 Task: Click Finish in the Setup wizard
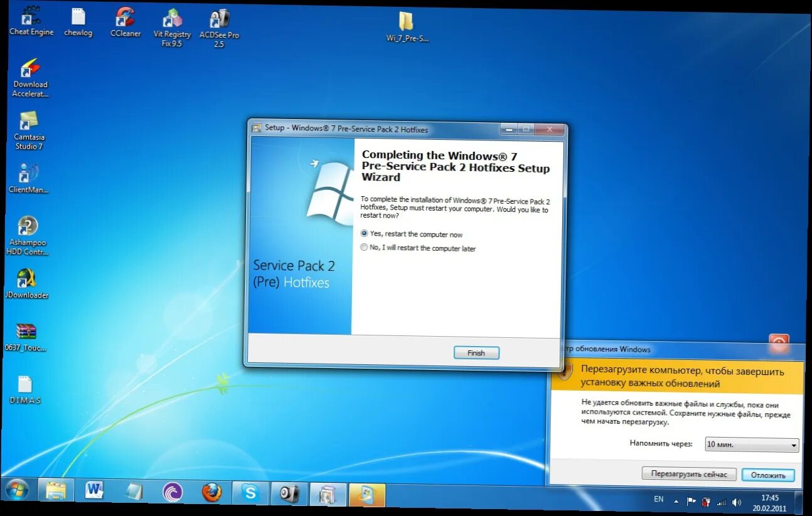coord(476,353)
